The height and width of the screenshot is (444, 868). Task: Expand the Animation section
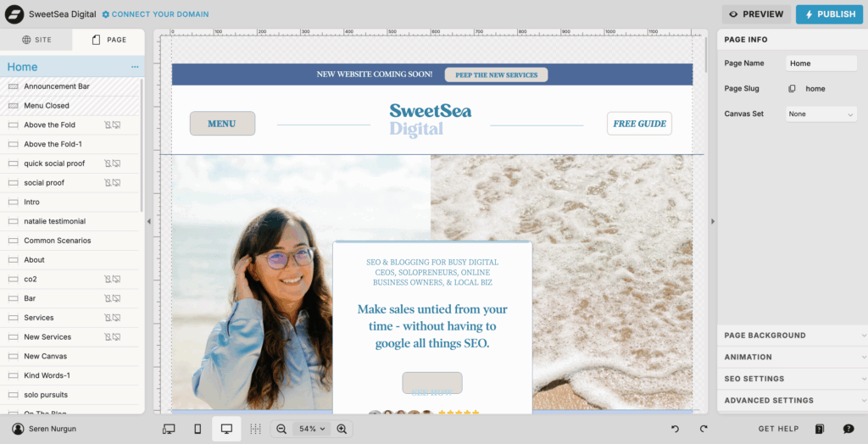pyautogui.click(x=793, y=357)
